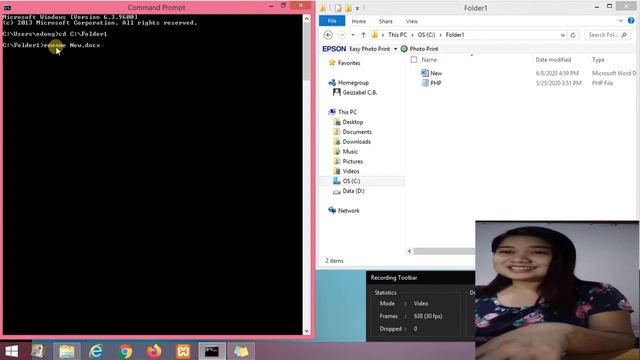The height and width of the screenshot is (360, 640).
Task: Open Desktop in the navigation pane
Action: tap(348, 122)
